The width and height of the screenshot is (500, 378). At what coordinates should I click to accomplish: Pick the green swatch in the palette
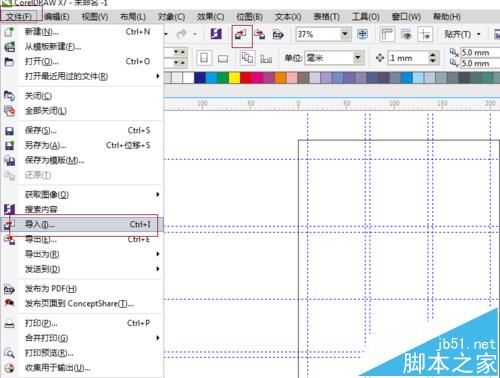click(x=223, y=78)
